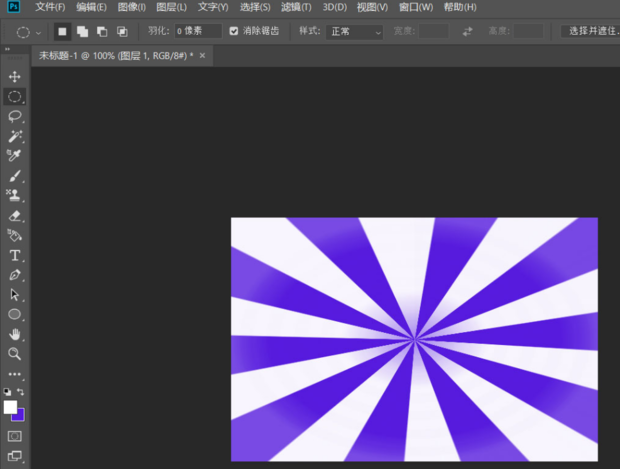This screenshot has width=620, height=469.
Task: Toggle the 消除锯齿 anti-alias checkbox
Action: click(x=234, y=31)
